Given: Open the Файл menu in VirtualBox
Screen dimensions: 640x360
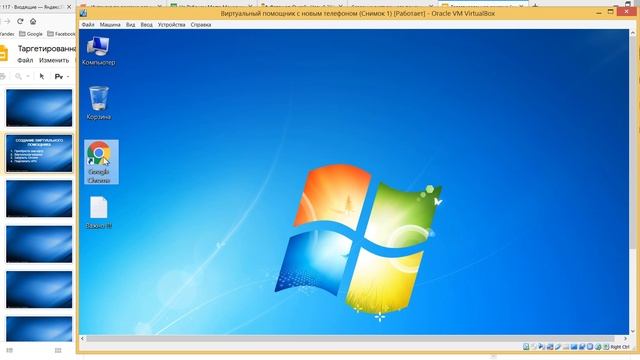Looking at the screenshot, I should coord(88,24).
